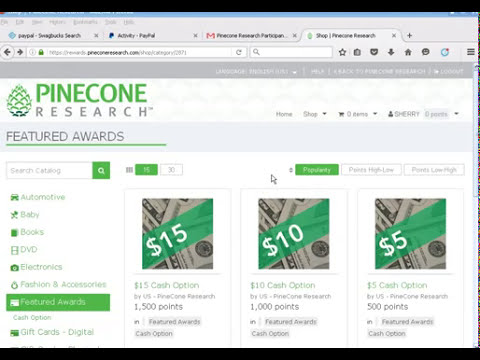The width and height of the screenshot is (480, 360).
Task: Expand the Shop dropdown menu
Action: tap(315, 114)
